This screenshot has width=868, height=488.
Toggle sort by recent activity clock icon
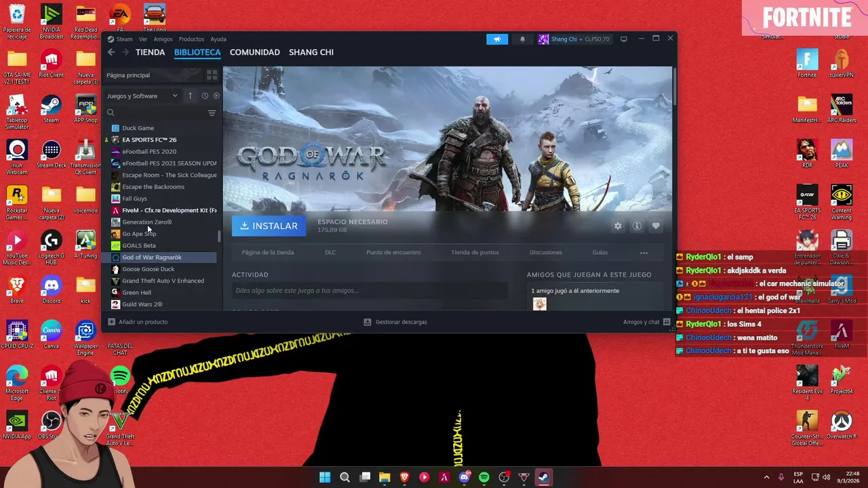point(205,96)
